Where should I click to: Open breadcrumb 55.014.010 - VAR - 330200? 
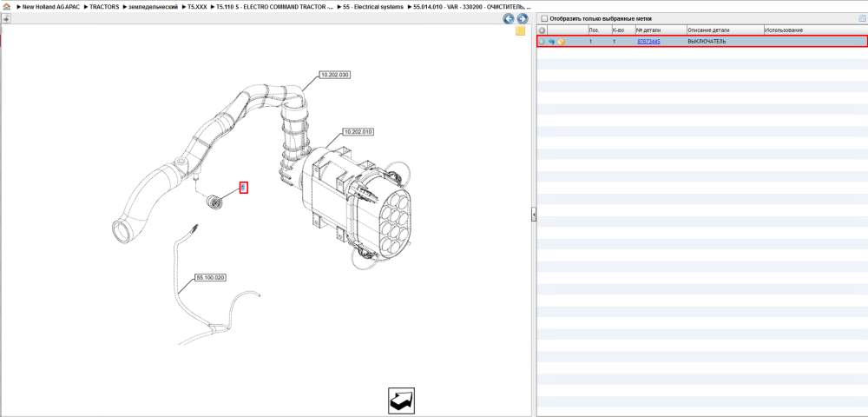click(x=471, y=7)
